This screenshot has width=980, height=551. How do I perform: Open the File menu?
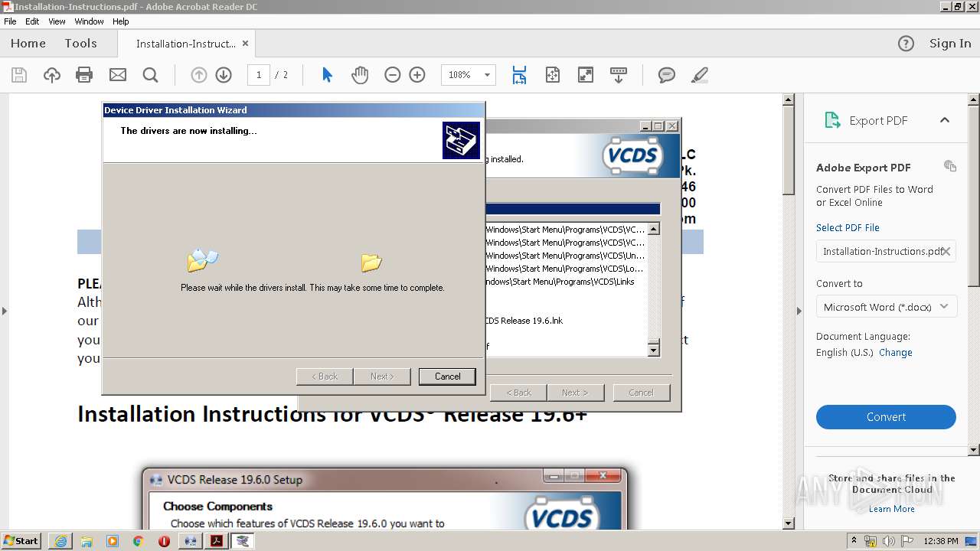10,21
